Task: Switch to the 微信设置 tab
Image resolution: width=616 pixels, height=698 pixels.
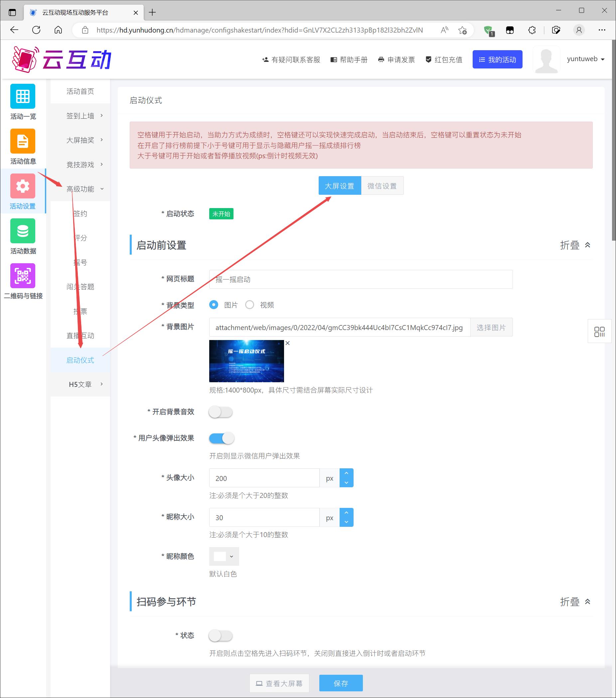Action: pos(382,186)
